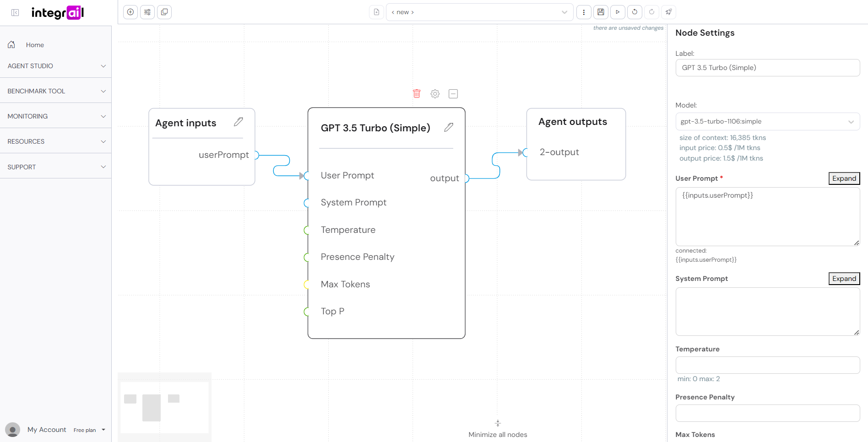The height and width of the screenshot is (442, 868).
Task: Collapse the left sidebar panel
Action: pyautogui.click(x=15, y=13)
